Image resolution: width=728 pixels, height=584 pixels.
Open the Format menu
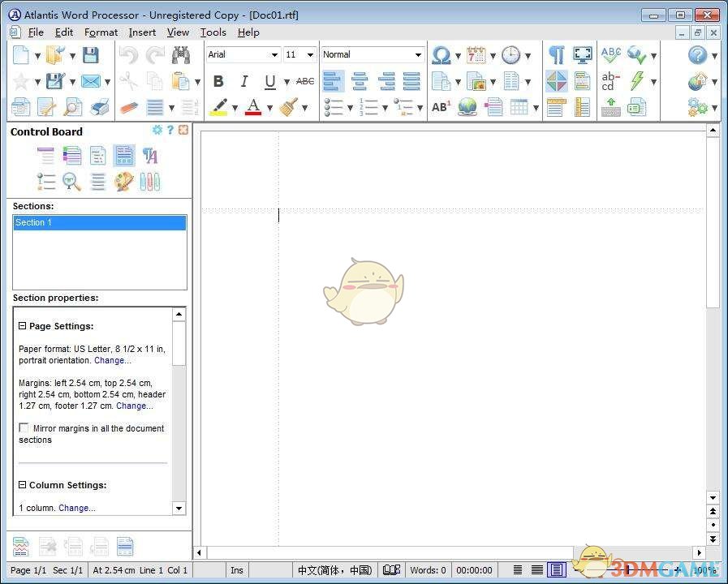[101, 32]
